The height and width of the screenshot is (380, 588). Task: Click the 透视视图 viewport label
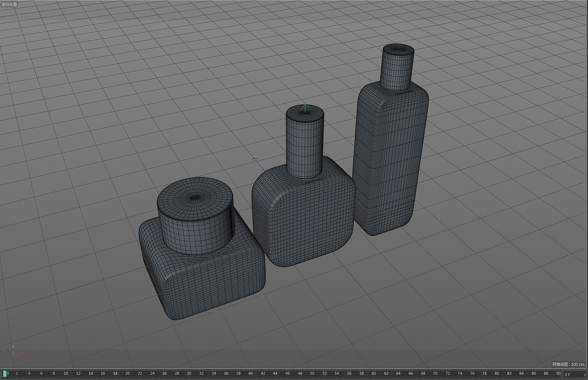coord(9,4)
